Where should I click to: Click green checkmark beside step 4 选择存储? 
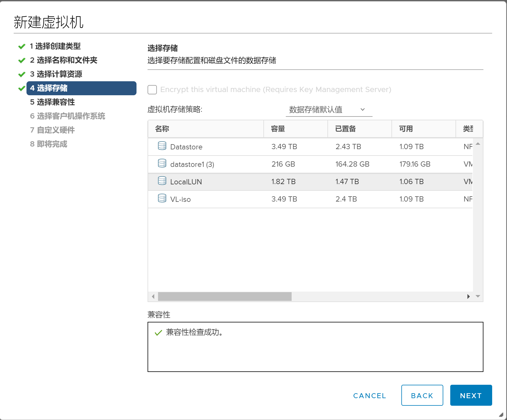[22, 88]
